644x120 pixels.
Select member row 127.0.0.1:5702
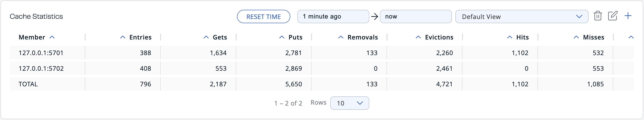click(x=41, y=68)
